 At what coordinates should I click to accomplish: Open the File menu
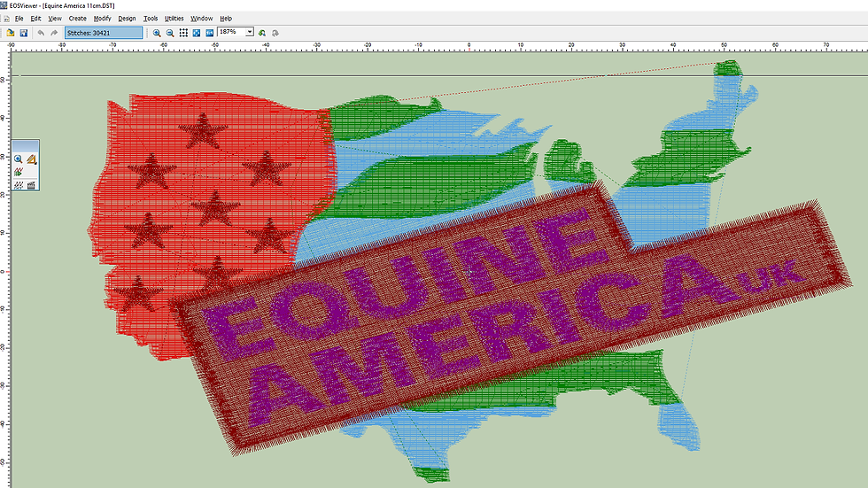[x=19, y=19]
